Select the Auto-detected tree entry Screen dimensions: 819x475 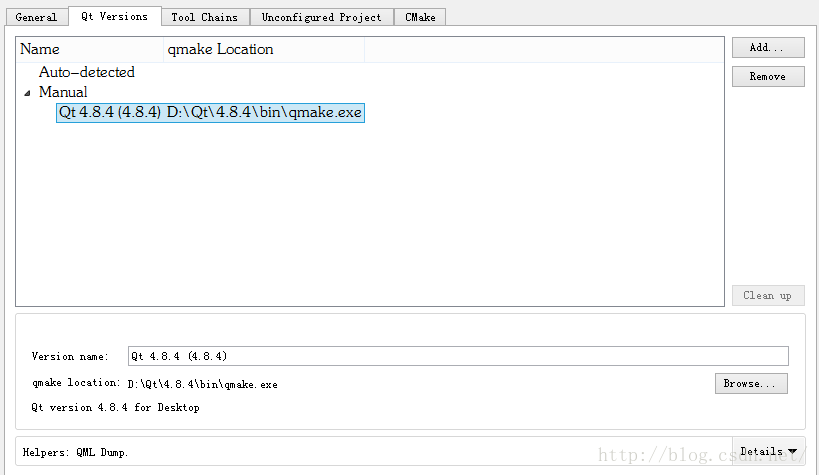pyautogui.click(x=87, y=72)
